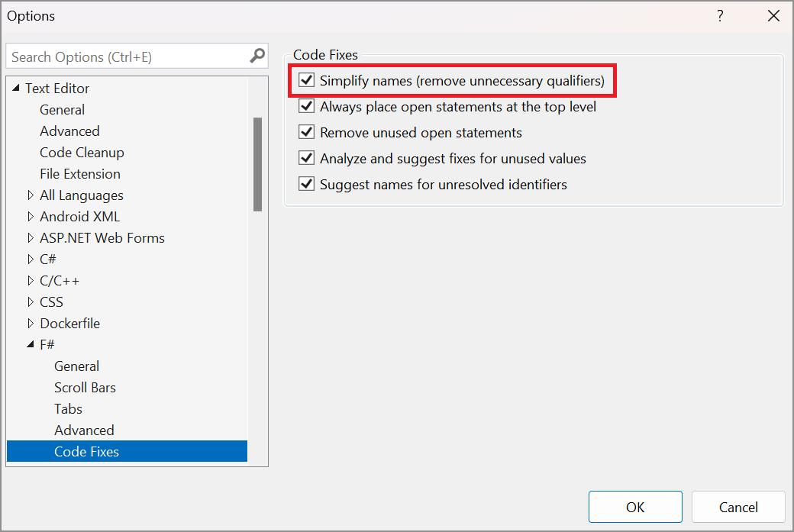
Task: Expand the C# settings node
Action: [x=30, y=259]
